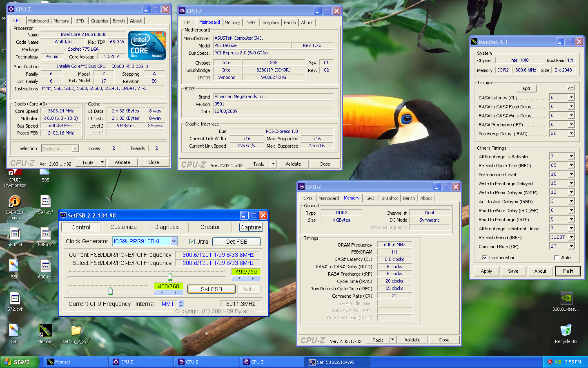Viewport: 588px width, 368px height.
Task: Click the MemSet title bar icon
Action: (x=474, y=41)
